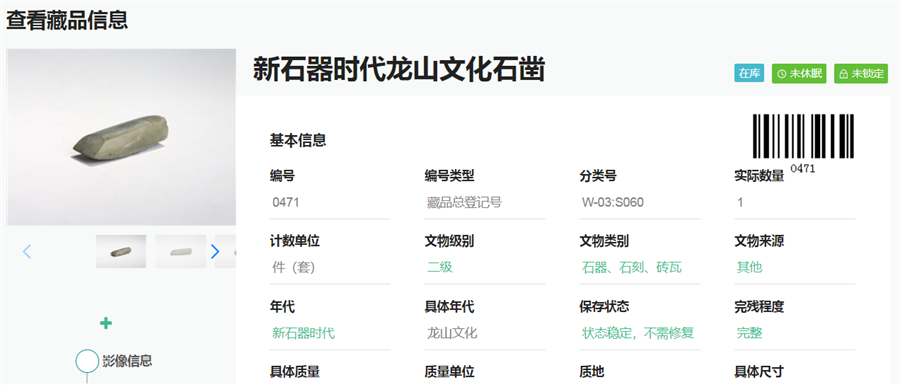The height and width of the screenshot is (387, 900).
Task: Click the 具体质量 label
Action: (294, 372)
